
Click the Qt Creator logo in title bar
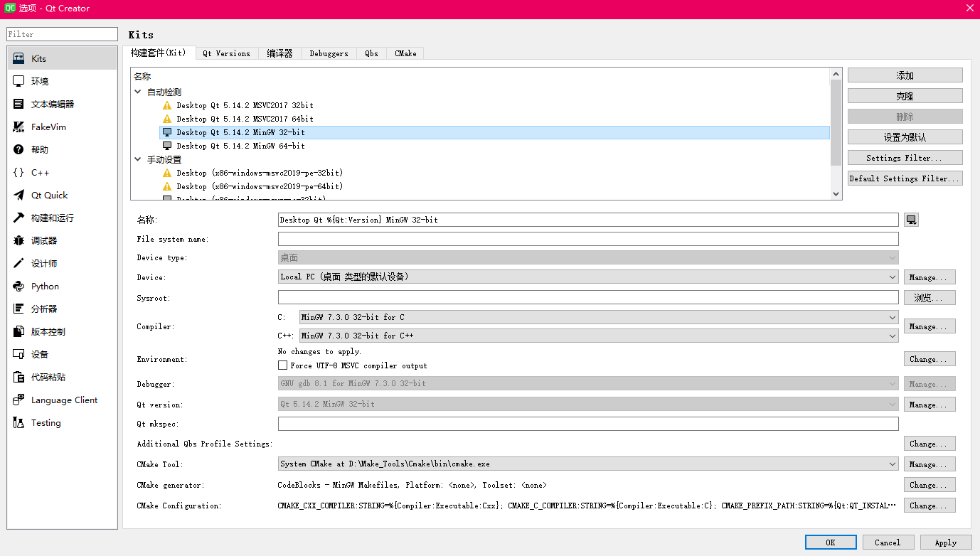tap(10, 9)
